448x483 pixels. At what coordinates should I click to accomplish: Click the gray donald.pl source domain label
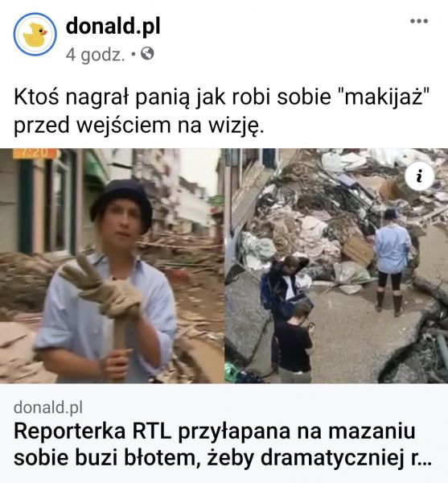click(48, 407)
